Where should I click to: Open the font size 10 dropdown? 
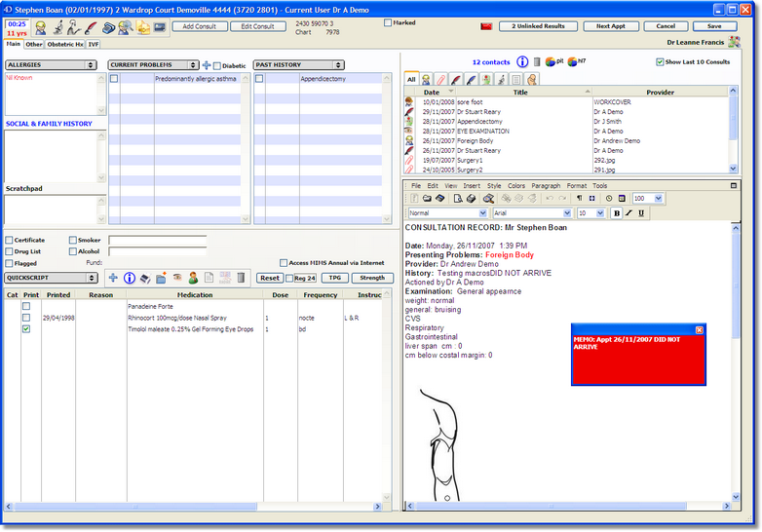tap(600, 213)
